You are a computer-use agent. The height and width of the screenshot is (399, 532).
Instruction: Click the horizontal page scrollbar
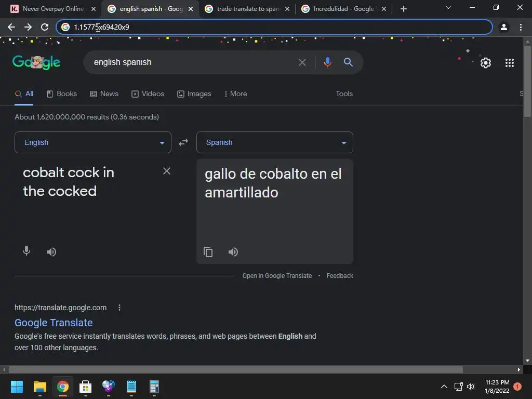tap(236, 369)
